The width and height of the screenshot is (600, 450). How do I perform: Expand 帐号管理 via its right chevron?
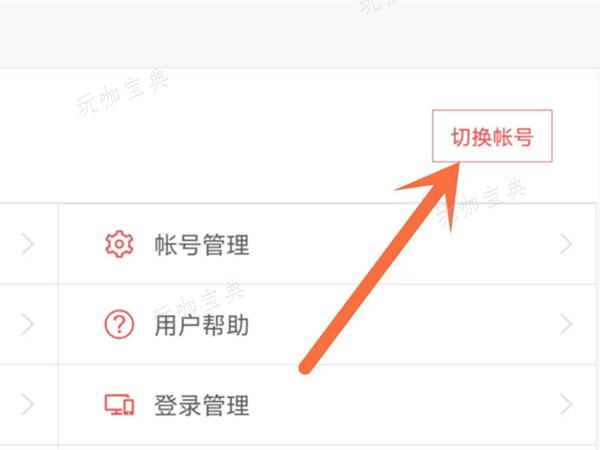566,244
